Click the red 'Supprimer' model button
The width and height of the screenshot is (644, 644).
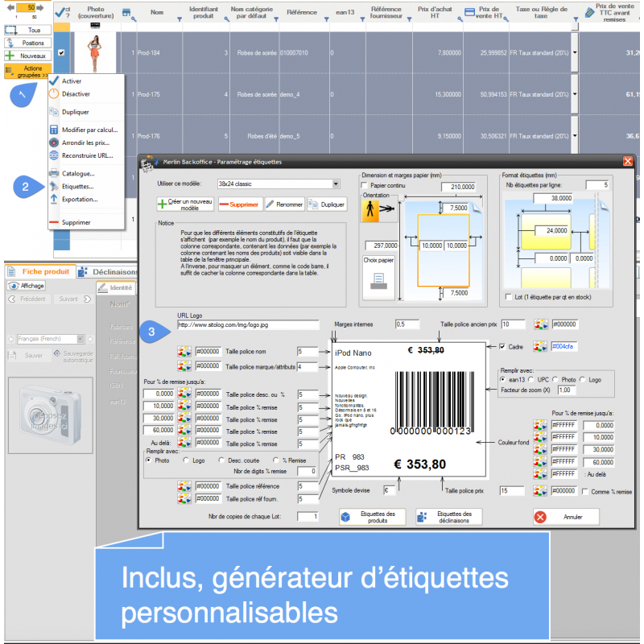[x=239, y=204]
